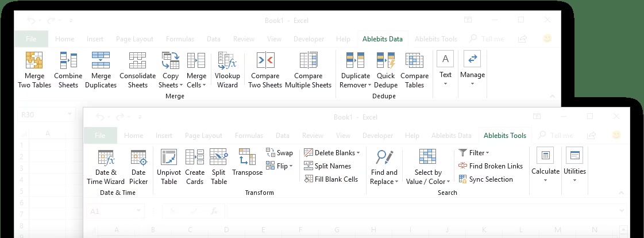Open the Create Cards tool
The width and height of the screenshot is (644, 238).
coord(195,158)
